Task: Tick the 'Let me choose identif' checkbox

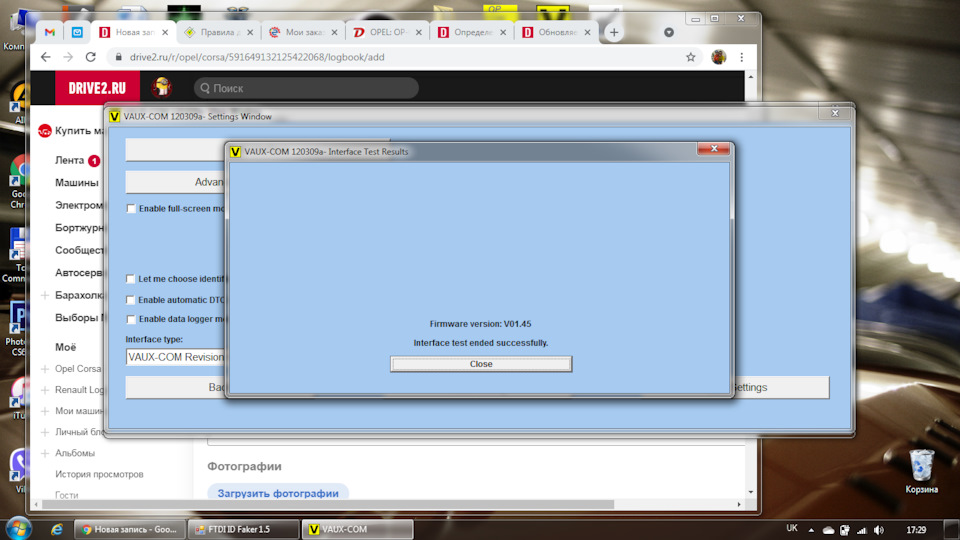Action: (130, 279)
